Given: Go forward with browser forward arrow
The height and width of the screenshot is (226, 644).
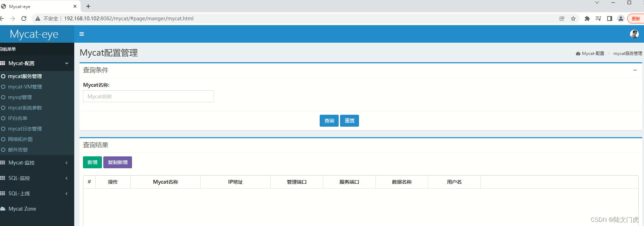Looking at the screenshot, I should click(x=13, y=19).
